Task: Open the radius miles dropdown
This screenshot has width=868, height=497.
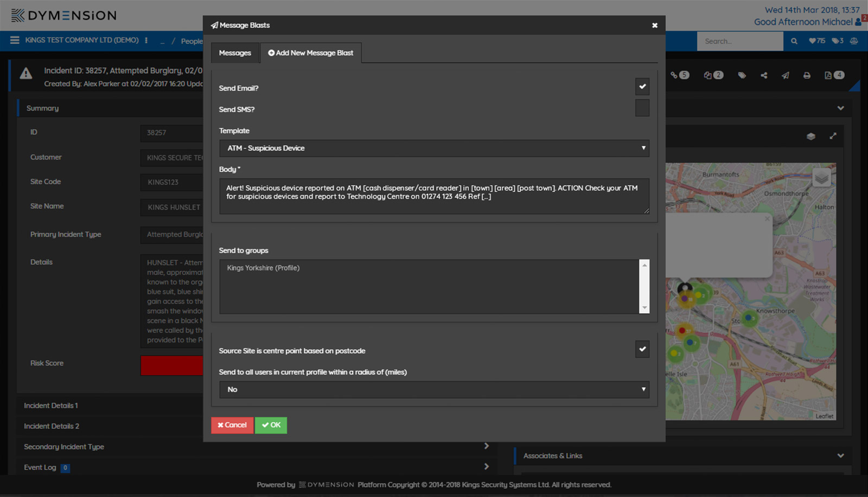Action: pyautogui.click(x=434, y=389)
